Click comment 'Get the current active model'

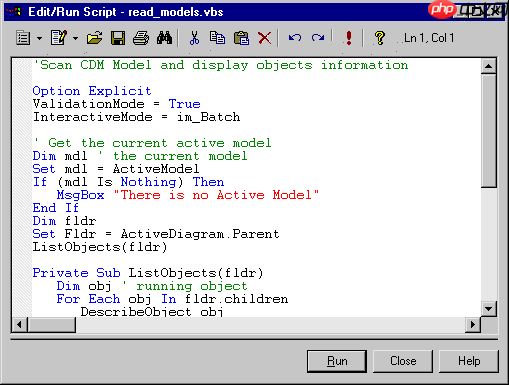[x=152, y=143]
